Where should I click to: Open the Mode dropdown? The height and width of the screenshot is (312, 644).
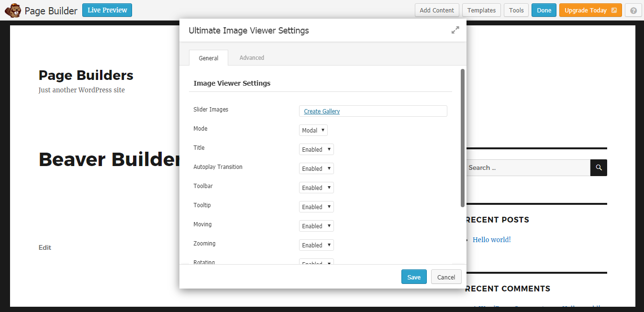[313, 130]
